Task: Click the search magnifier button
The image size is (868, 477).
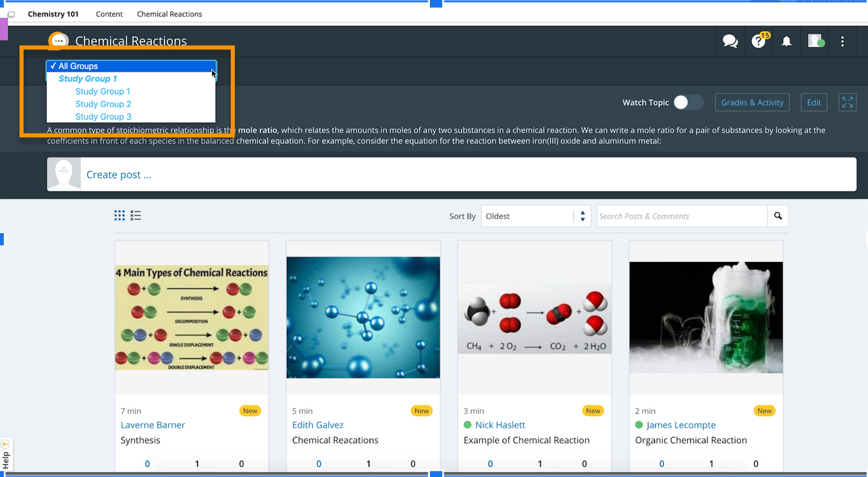Action: (x=778, y=216)
